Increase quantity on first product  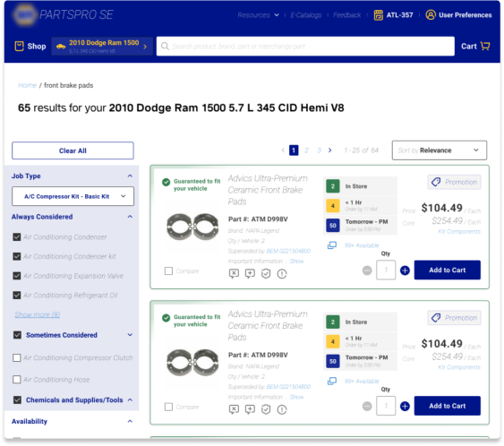(405, 270)
